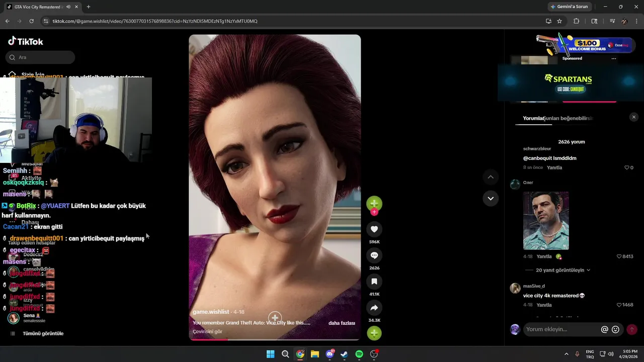The height and width of the screenshot is (362, 644).
Task: Open mas5ive_d's profile avatar
Action: 515,288
